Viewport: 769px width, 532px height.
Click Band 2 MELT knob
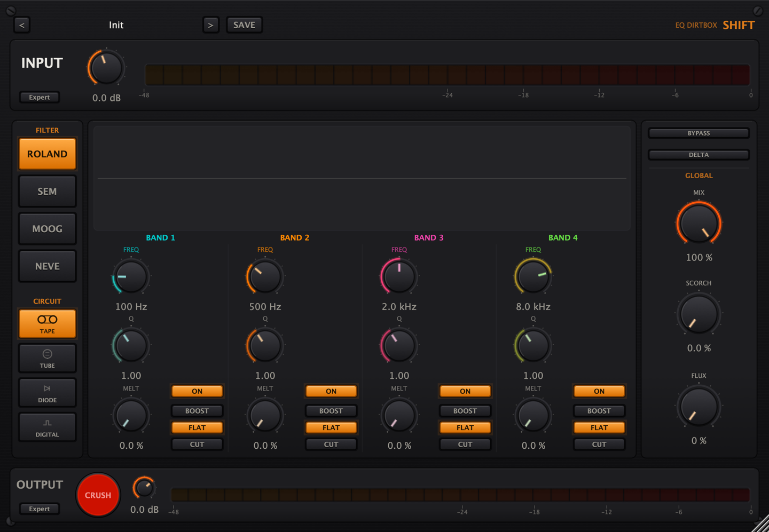265,415
